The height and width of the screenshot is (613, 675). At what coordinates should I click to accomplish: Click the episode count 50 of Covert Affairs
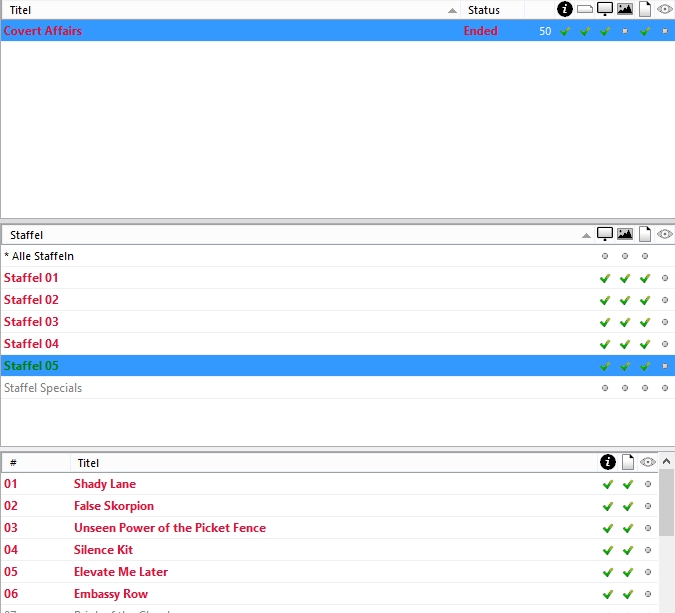pos(545,31)
